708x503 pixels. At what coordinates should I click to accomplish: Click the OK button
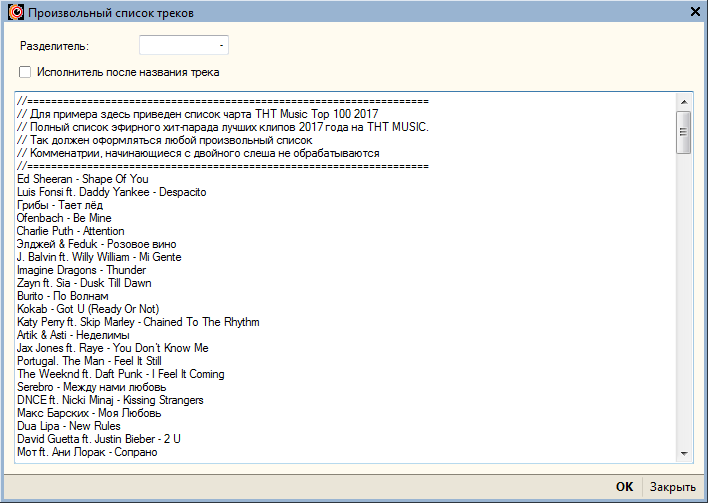click(x=624, y=487)
